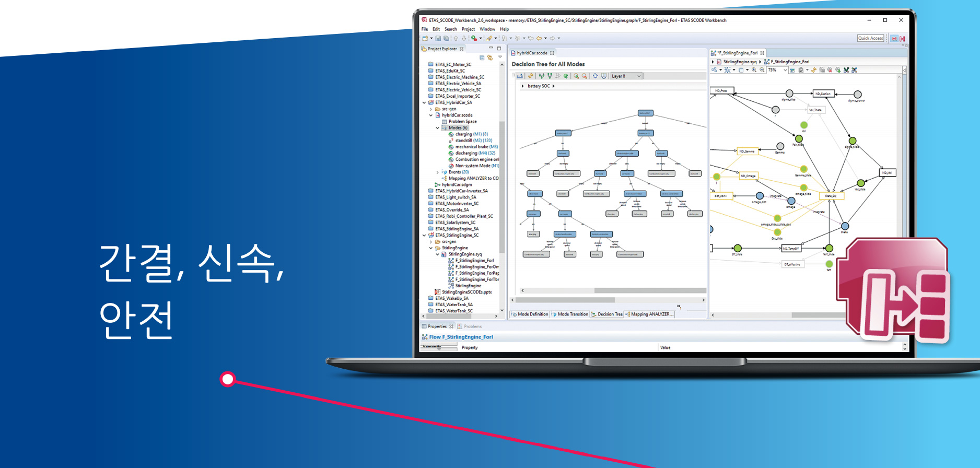Switch to the Mapping ANALYZER tab

650,314
